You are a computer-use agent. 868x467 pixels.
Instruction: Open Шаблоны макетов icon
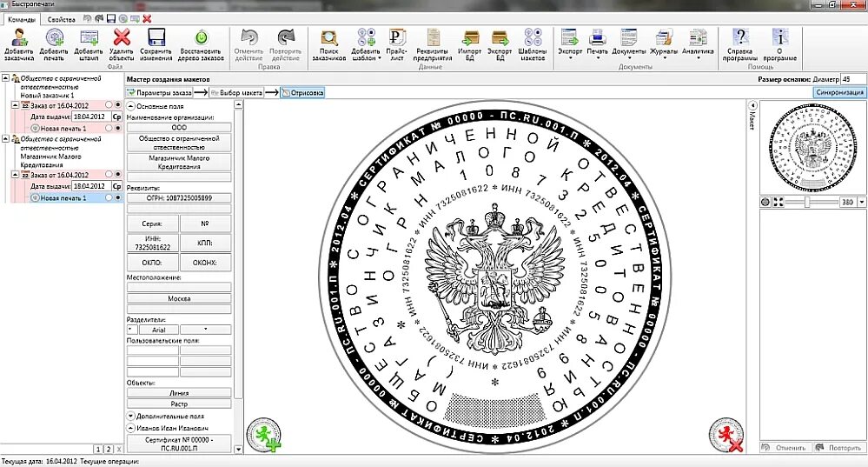pos(533,37)
